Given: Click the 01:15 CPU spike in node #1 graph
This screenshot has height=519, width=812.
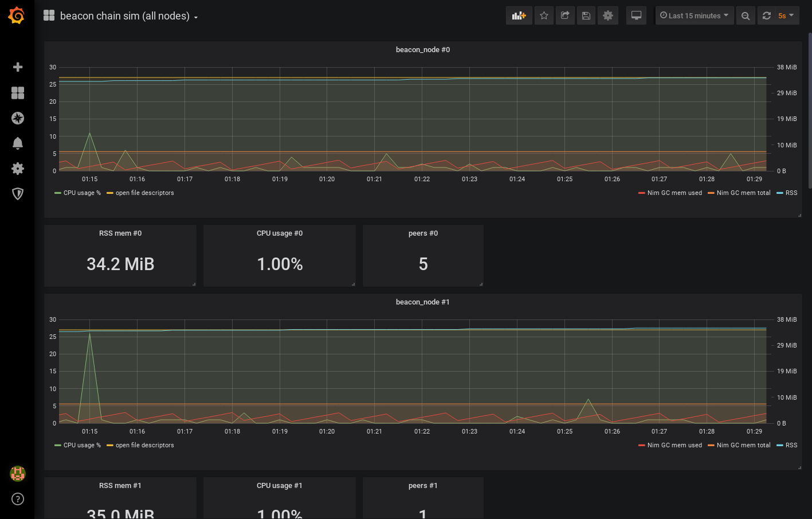Looking at the screenshot, I should pyautogui.click(x=89, y=334).
